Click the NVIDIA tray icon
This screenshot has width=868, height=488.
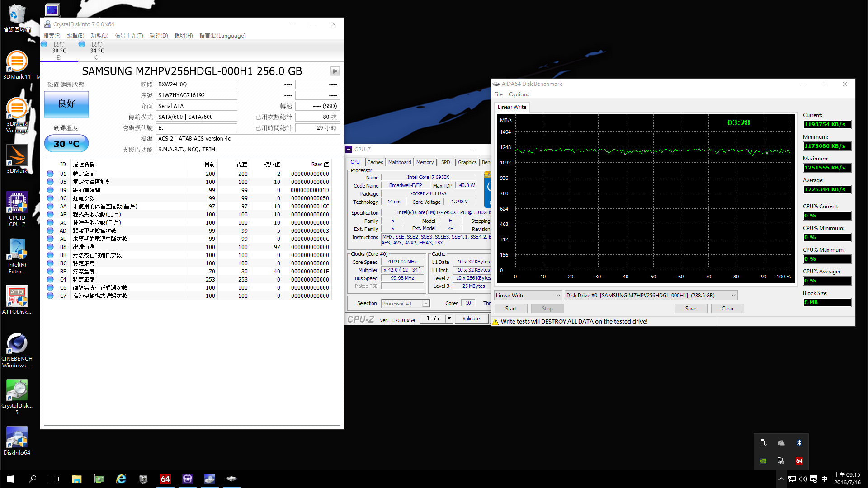click(x=763, y=461)
